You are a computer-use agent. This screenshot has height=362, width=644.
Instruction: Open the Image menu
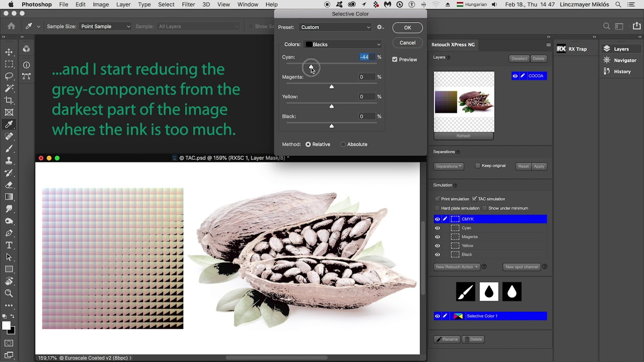click(101, 5)
